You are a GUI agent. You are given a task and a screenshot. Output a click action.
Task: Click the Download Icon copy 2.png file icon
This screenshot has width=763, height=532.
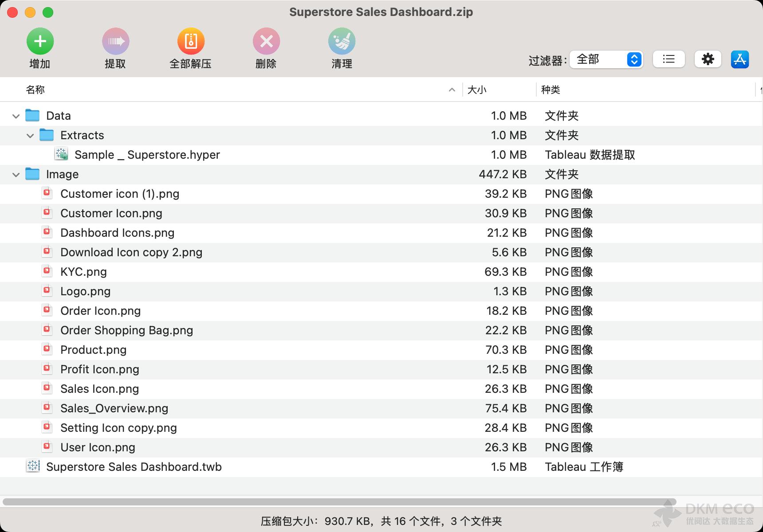47,251
